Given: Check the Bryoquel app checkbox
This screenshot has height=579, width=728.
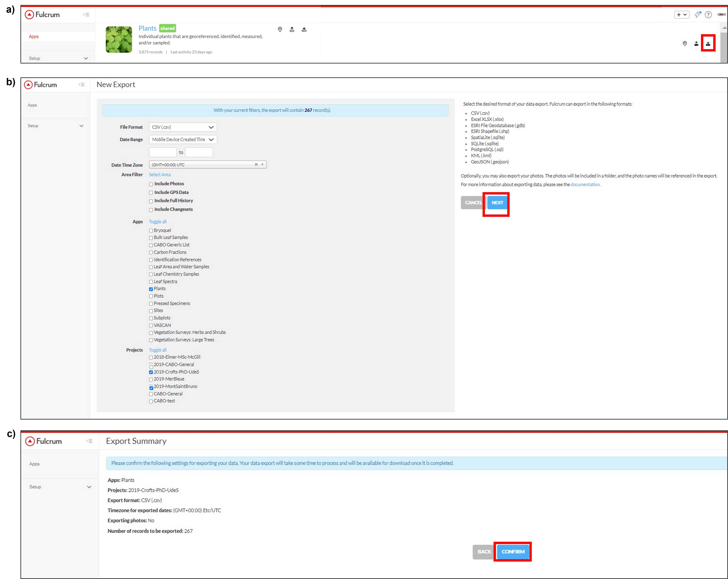Looking at the screenshot, I should [x=151, y=231].
